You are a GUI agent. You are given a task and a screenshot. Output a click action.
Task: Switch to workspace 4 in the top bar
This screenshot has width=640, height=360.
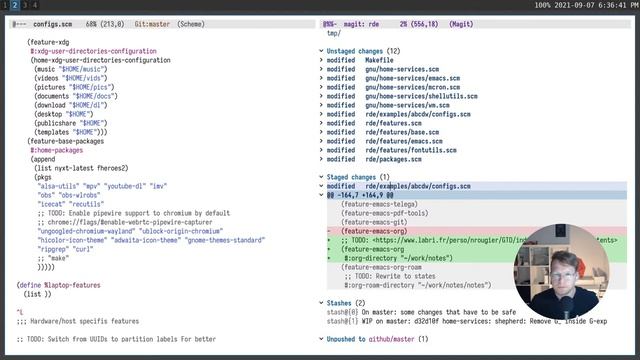click(34, 5)
